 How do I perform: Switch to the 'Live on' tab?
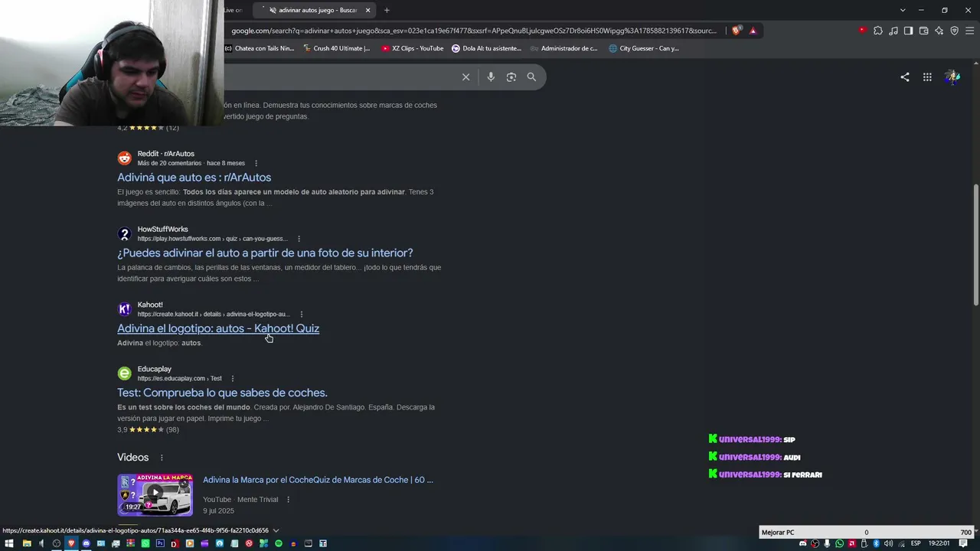pos(234,10)
